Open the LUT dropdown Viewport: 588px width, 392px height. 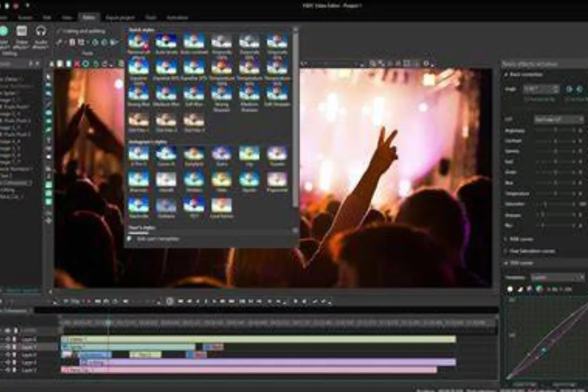[559, 119]
